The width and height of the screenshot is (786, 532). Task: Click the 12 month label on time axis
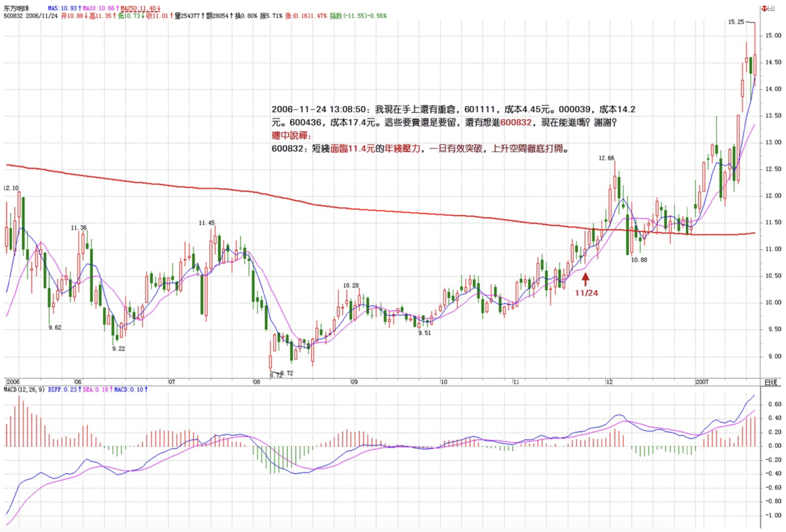tap(609, 382)
